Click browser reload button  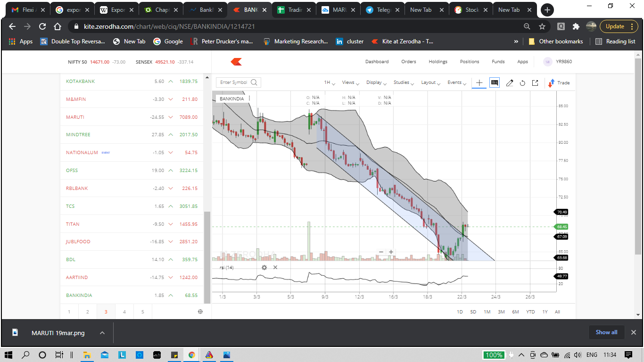[42, 26]
